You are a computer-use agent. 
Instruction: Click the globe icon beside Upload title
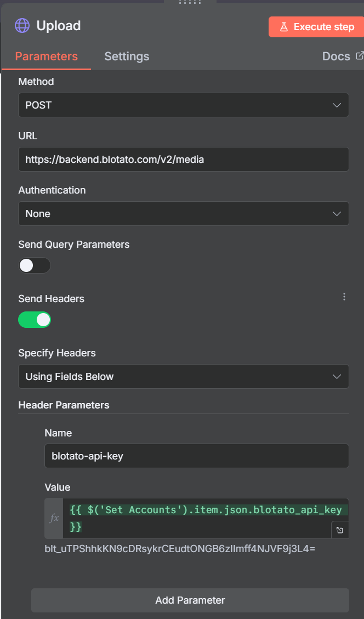pos(22,26)
